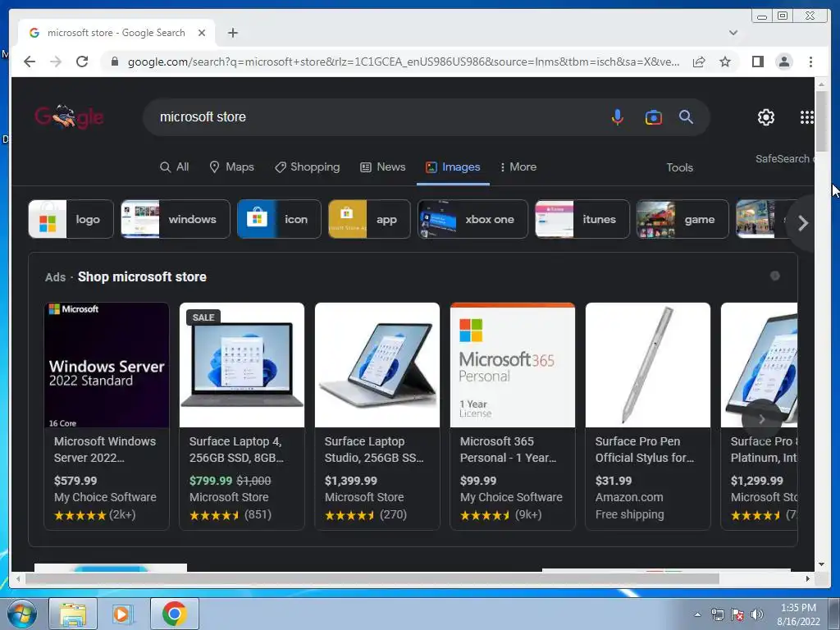Click the $1,399.99 price text
Viewport: 840px width, 630px height.
(x=351, y=481)
